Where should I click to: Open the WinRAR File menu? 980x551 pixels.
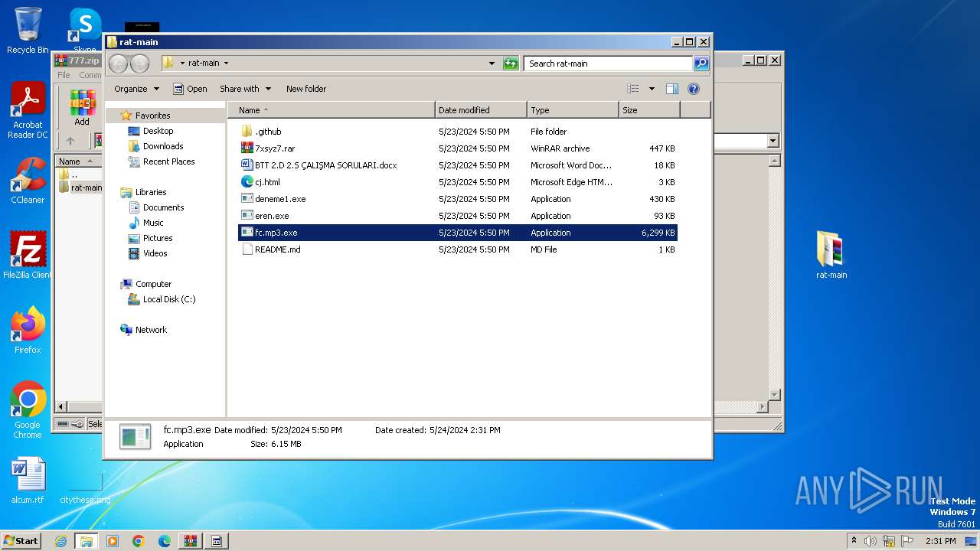point(64,75)
